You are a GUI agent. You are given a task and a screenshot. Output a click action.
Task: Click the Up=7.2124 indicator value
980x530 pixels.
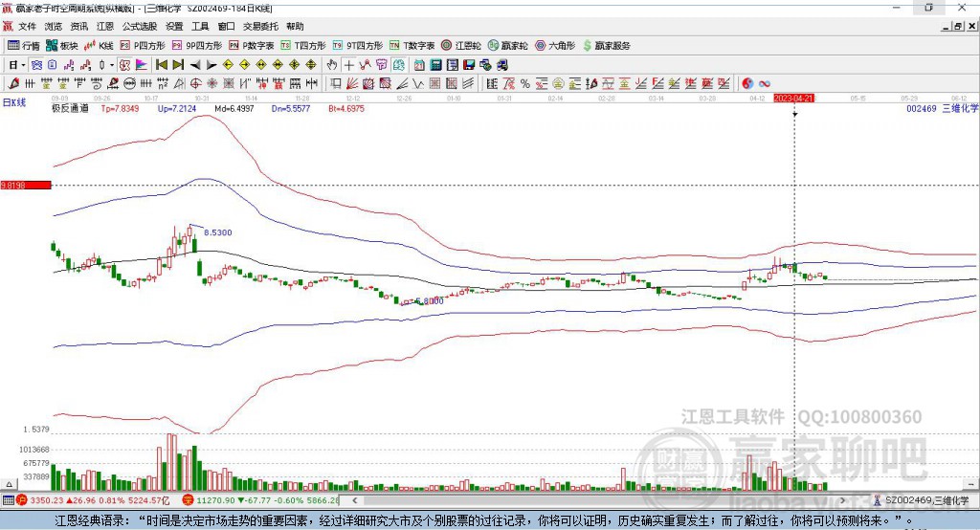click(177, 109)
